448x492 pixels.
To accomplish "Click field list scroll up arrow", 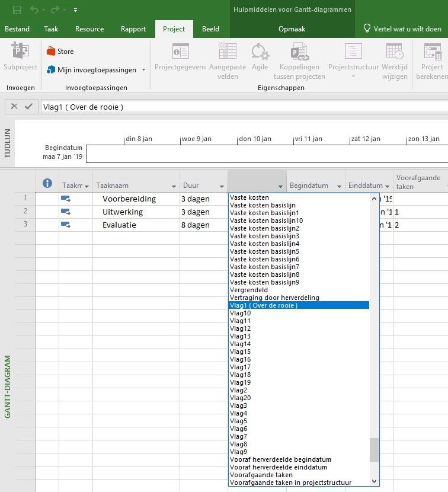I will 374,199.
